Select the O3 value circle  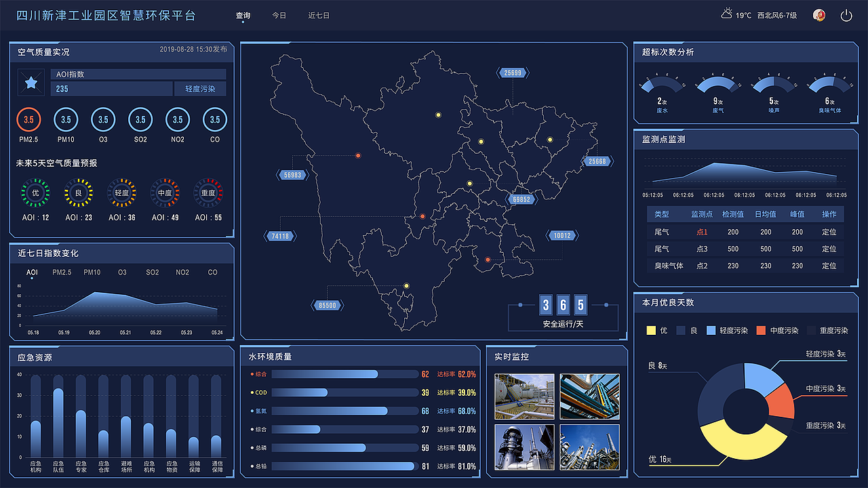click(103, 120)
